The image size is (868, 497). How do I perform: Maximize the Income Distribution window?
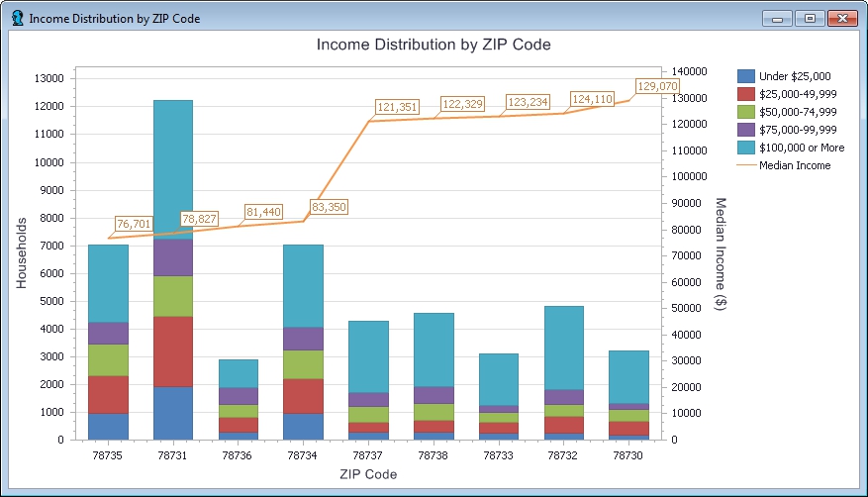coord(810,18)
